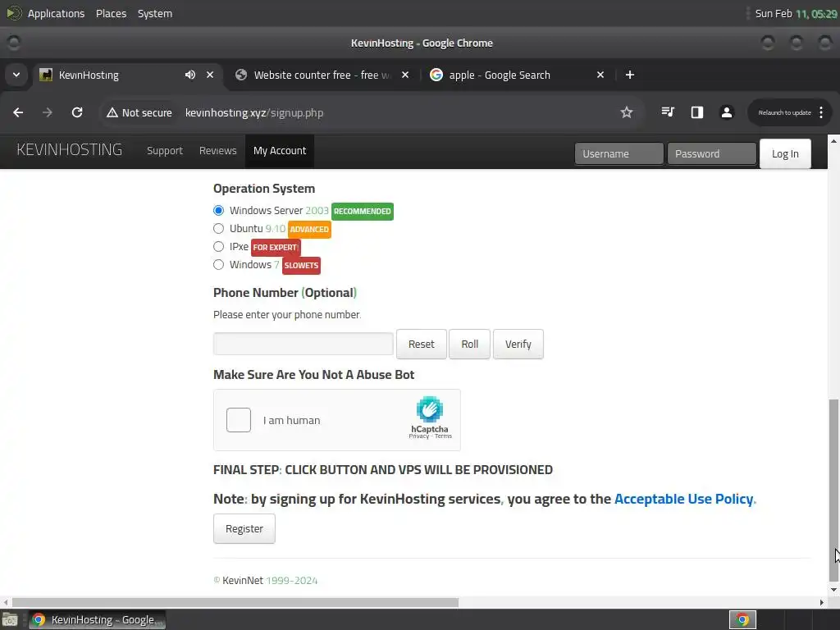Viewport: 840px width, 630px height.
Task: Click the Reset phone number button
Action: pyautogui.click(x=421, y=344)
